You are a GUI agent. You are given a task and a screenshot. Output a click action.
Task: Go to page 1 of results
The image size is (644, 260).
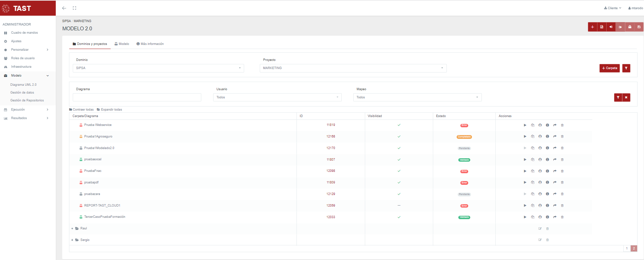(626, 248)
